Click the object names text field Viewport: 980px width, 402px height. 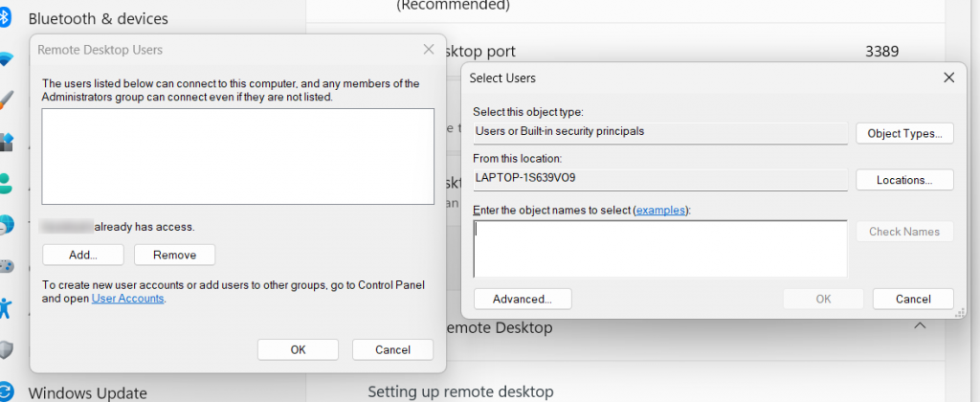660,249
